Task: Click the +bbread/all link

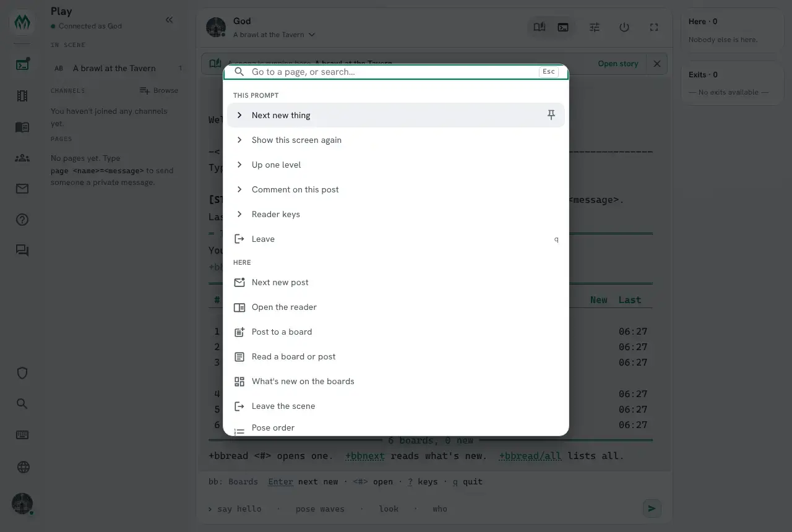Action: coord(530,456)
